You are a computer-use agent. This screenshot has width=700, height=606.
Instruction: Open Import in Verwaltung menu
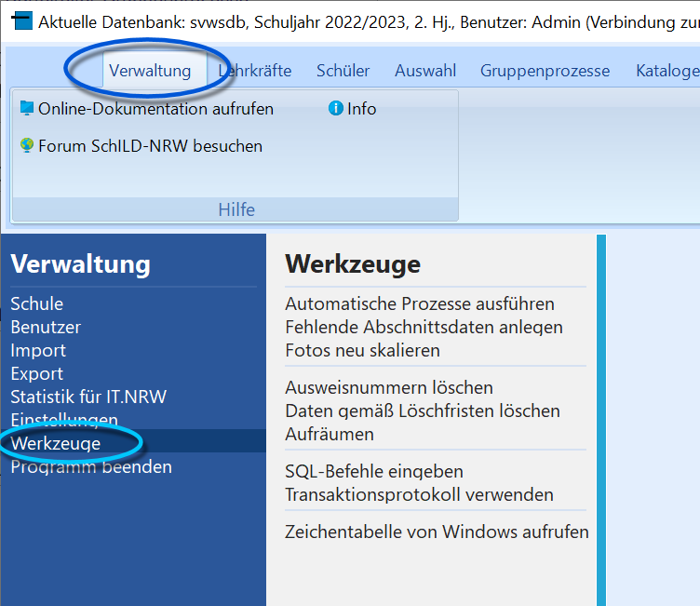pyautogui.click(x=38, y=350)
